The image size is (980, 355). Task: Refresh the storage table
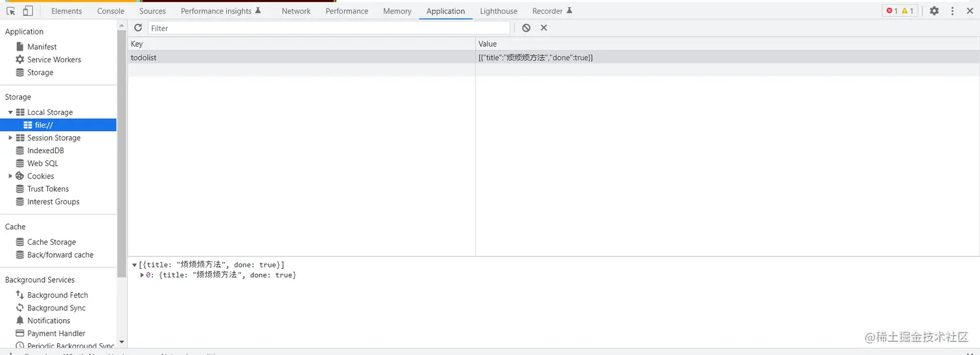(x=138, y=28)
